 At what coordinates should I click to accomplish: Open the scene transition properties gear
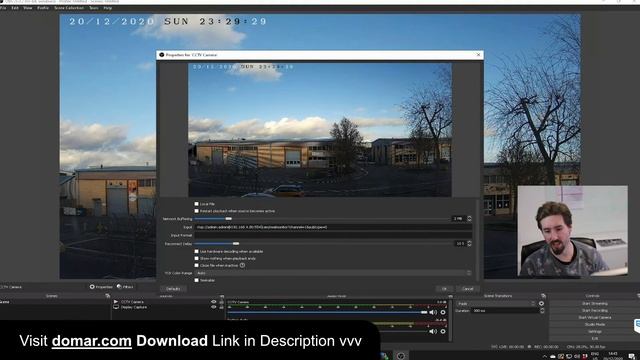541,304
